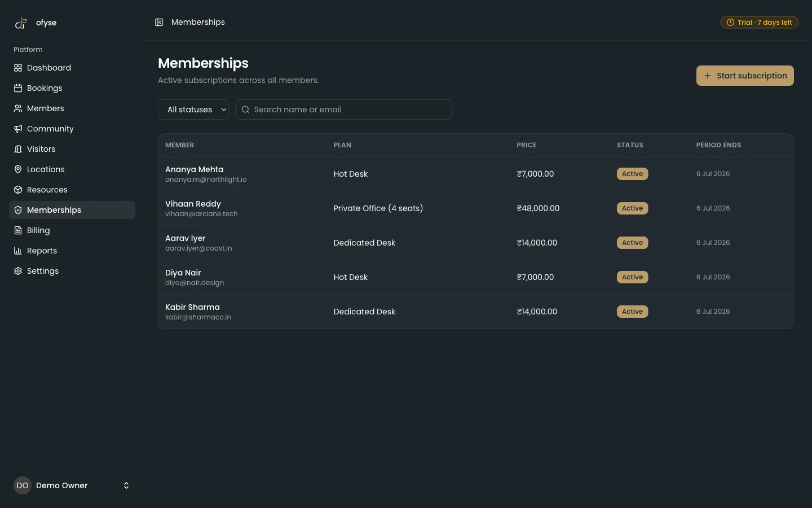Toggle the sidebar collapse icon
Image resolution: width=812 pixels, height=508 pixels.
[159, 23]
